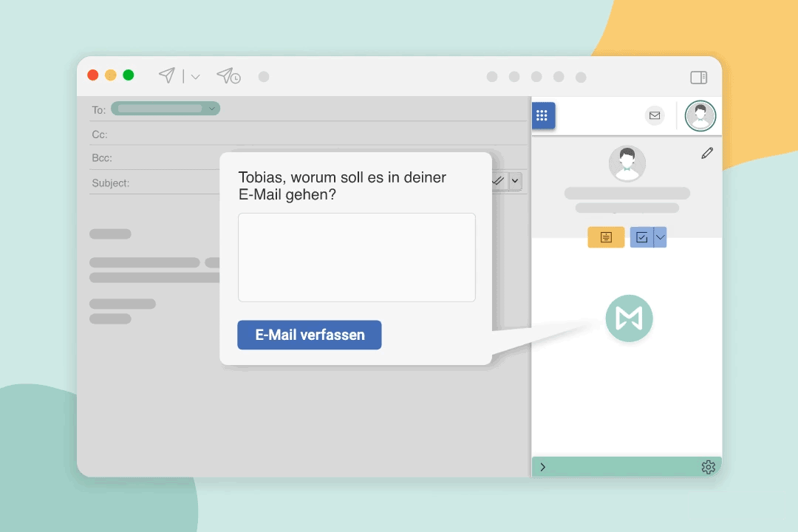The image size is (798, 532).
Task: Click the pencil edit icon in the contact card
Action: point(707,153)
